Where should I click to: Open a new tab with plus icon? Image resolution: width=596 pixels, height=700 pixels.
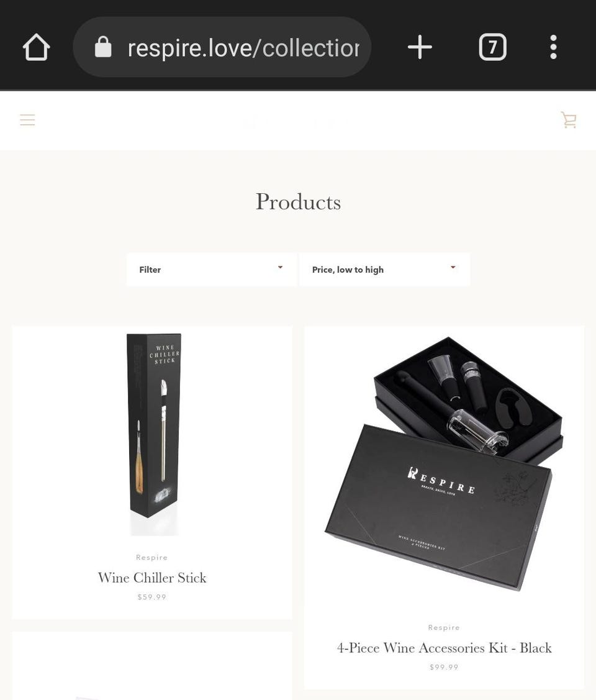point(420,47)
